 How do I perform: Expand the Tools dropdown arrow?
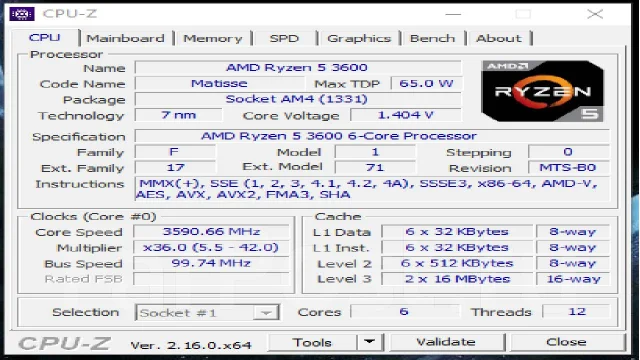(x=369, y=342)
